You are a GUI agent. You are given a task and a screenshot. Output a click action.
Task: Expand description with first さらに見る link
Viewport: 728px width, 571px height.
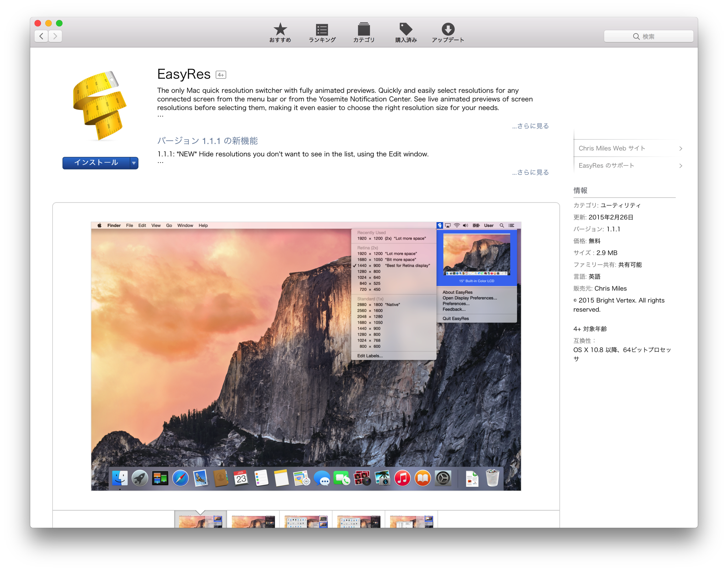coord(530,126)
